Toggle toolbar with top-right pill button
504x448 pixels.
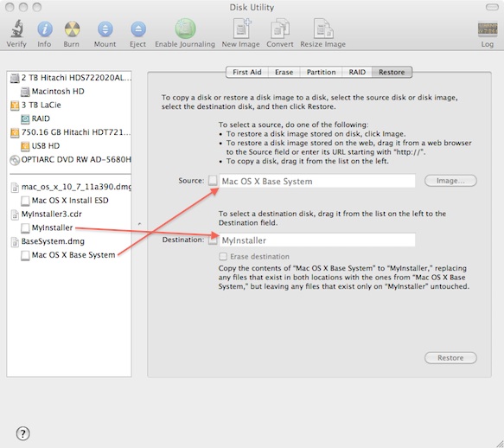492,7
